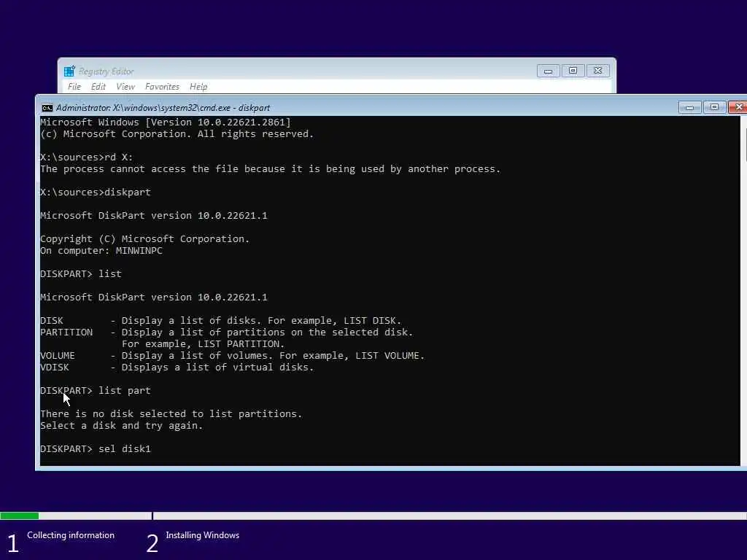Viewport: 747px width, 560px height.
Task: Click the 'DISKPART> list part' line
Action: [96, 391]
